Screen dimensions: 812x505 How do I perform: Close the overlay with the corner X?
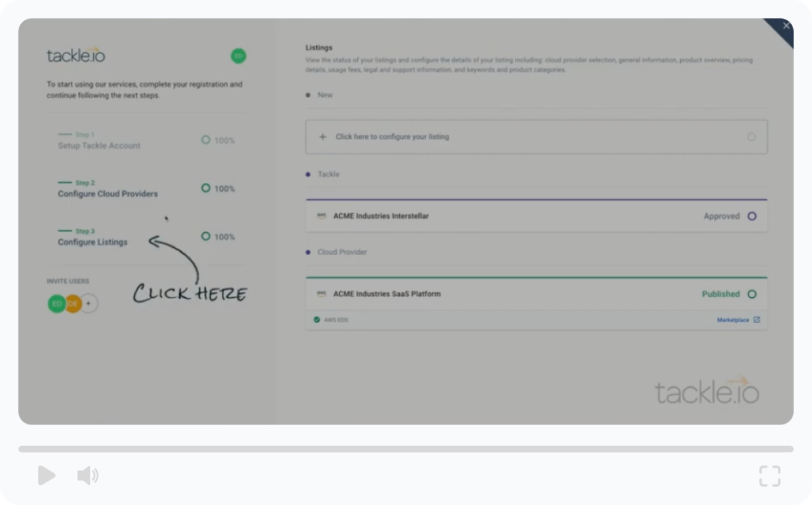click(786, 26)
